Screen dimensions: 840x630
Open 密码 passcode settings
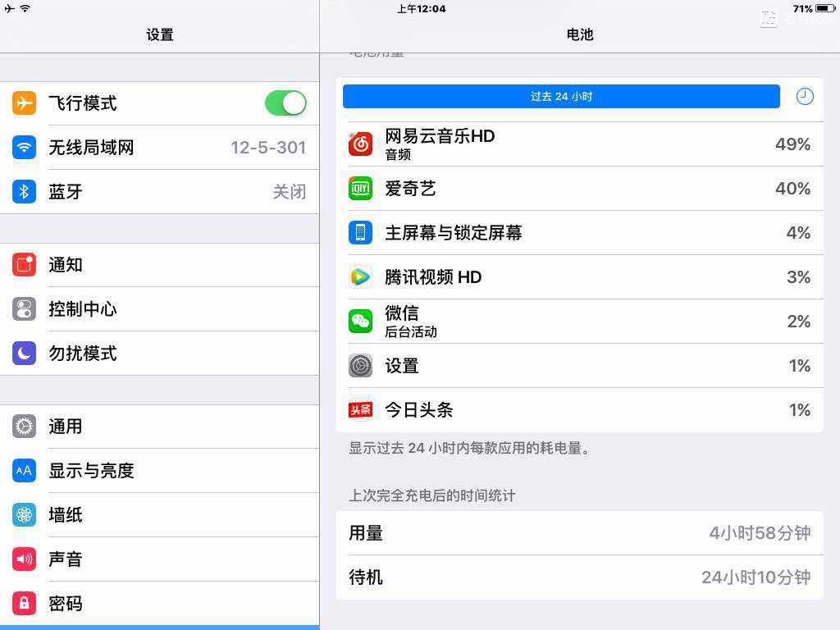click(160, 604)
